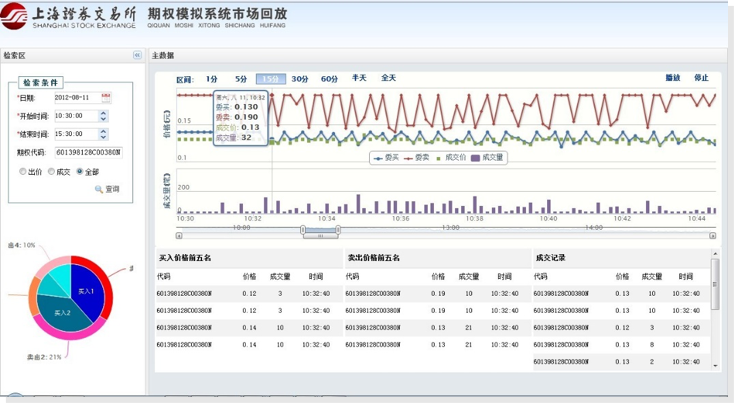Switch chart interval to 5分
The height and width of the screenshot is (403, 734).
[x=241, y=79]
